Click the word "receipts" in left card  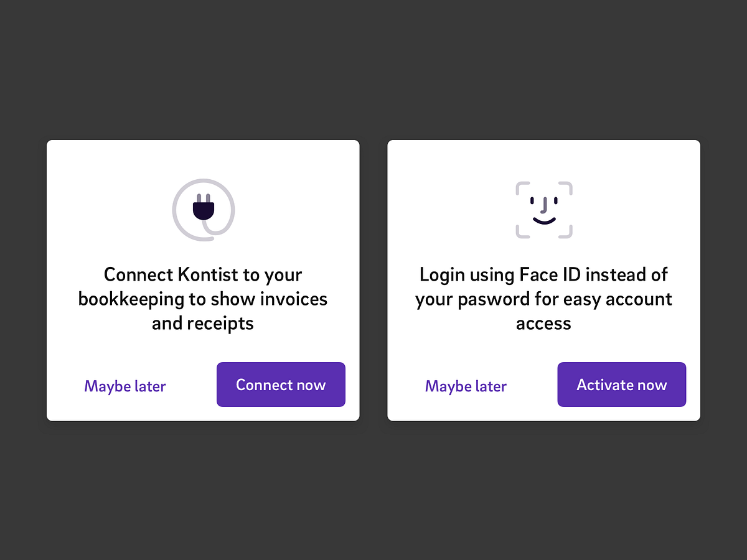point(220,324)
